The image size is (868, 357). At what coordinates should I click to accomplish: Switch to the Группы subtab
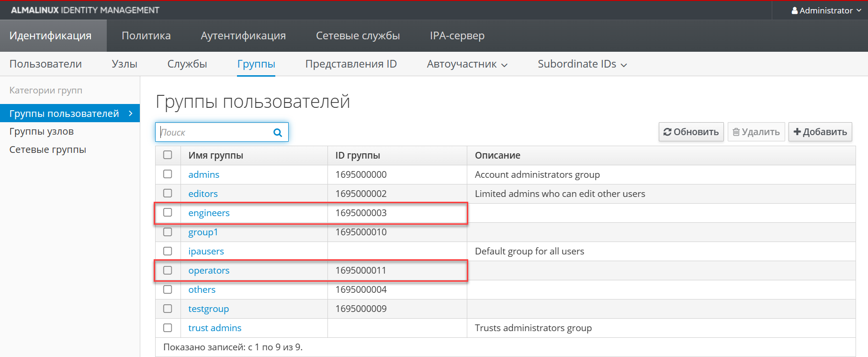click(256, 64)
